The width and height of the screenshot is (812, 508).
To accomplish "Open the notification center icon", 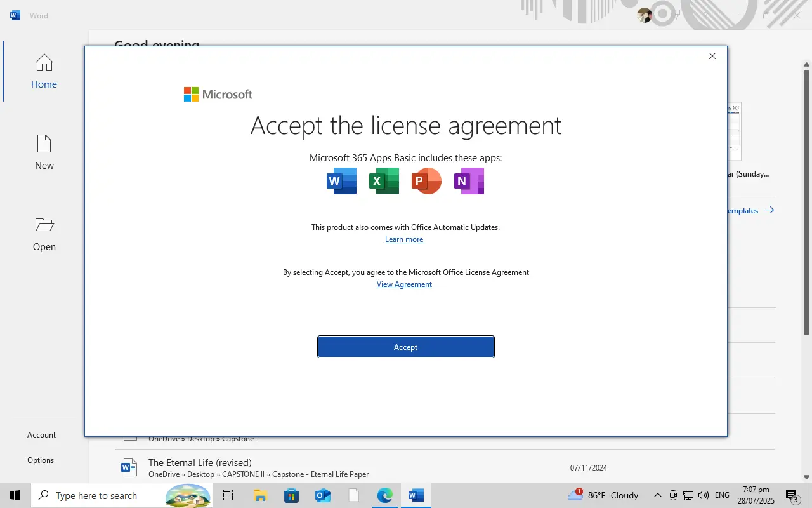I will tap(792, 495).
